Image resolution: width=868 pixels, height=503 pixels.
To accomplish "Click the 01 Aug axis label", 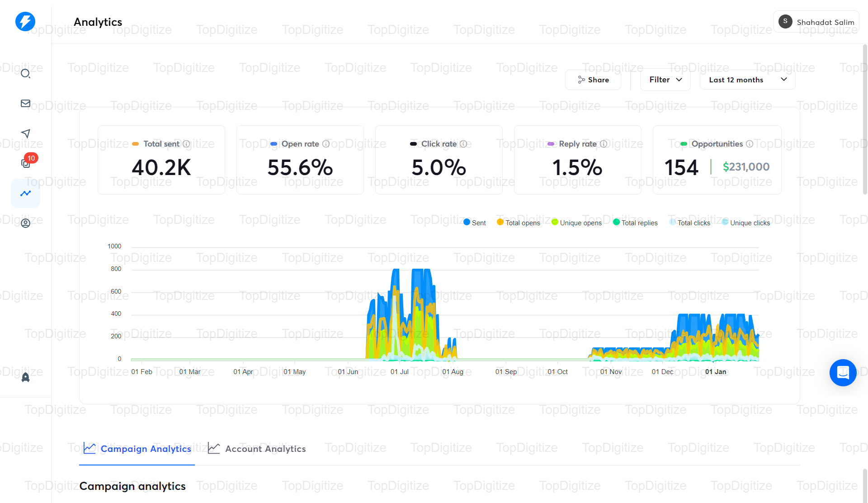I will [453, 372].
